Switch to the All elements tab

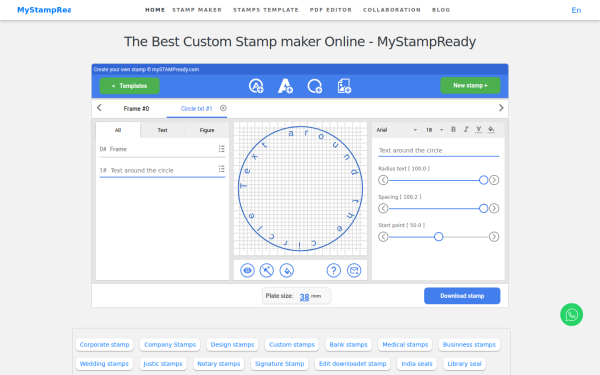point(118,130)
